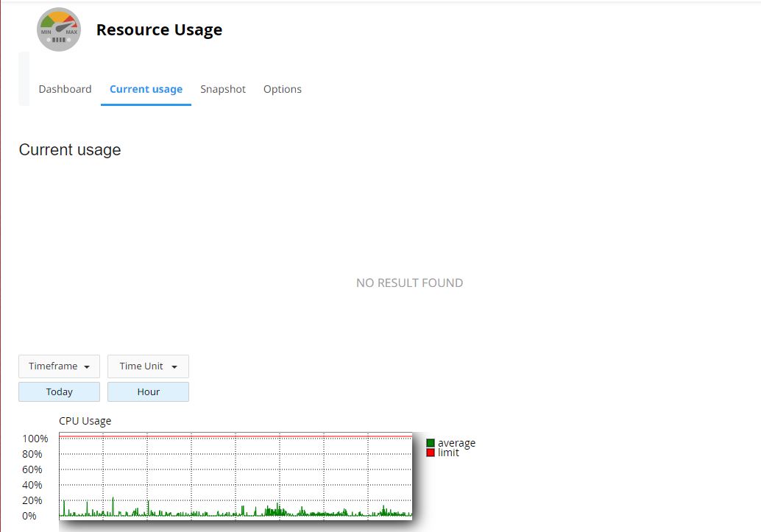Click the Hour time unit button
Screen dimensions: 761x532
click(x=148, y=391)
